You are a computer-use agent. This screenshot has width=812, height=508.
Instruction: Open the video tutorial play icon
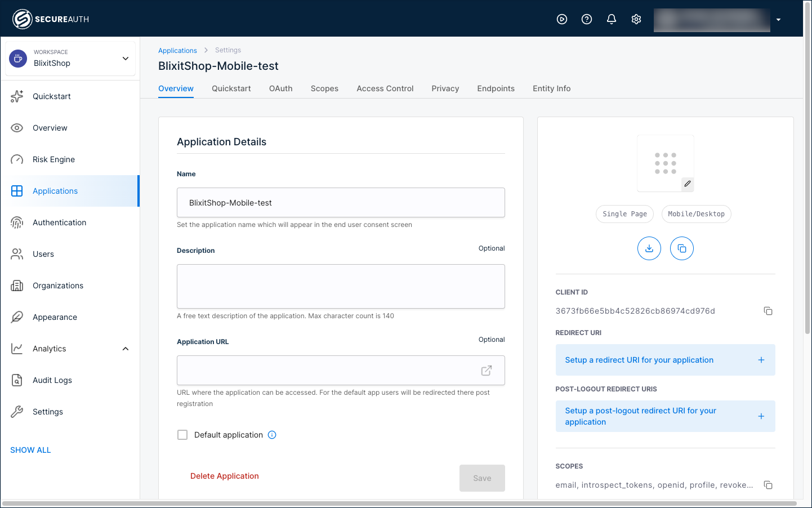tap(562, 19)
